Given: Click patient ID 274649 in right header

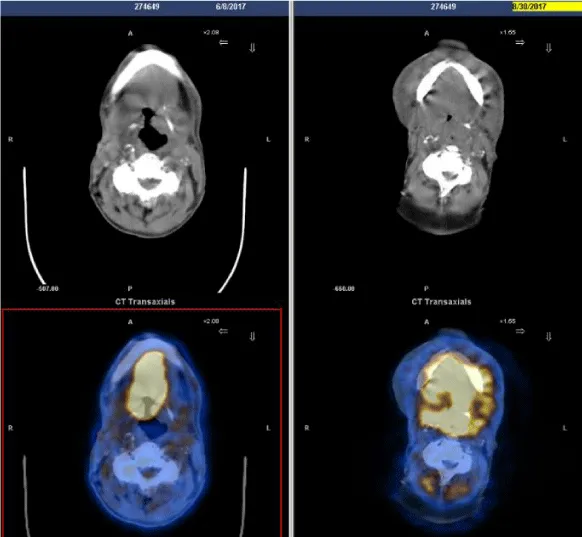Looking at the screenshot, I should click(443, 6).
